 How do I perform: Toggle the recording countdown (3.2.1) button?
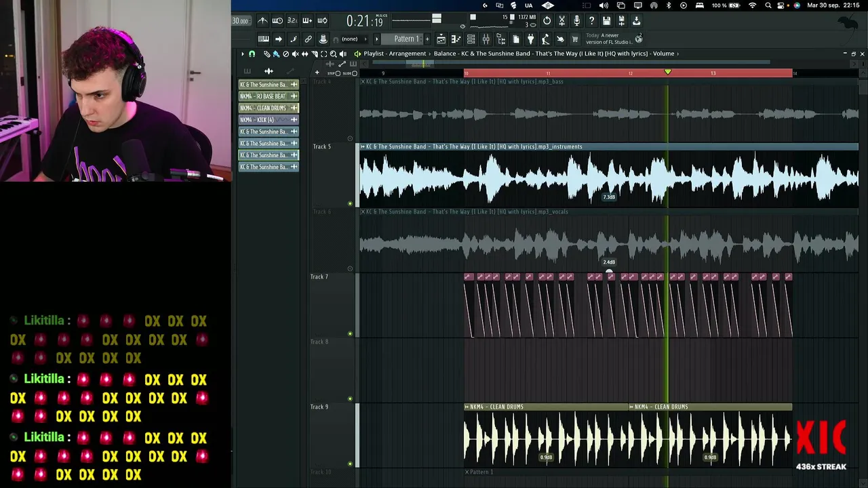point(292,20)
